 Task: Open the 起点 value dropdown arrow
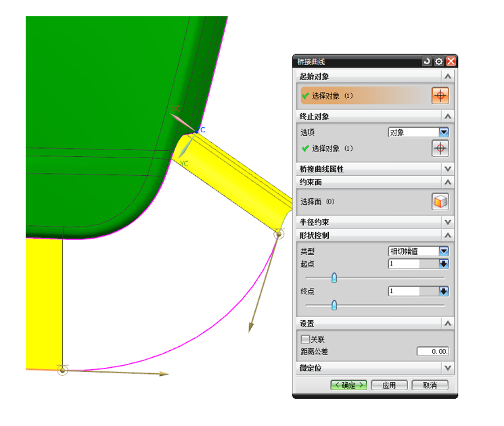coord(444,264)
